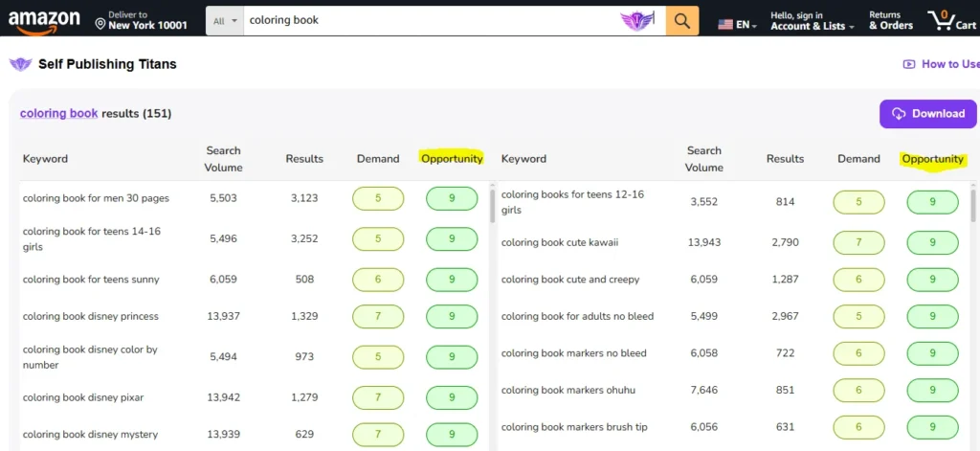Select keyword coloring book disney color by number

point(90,357)
